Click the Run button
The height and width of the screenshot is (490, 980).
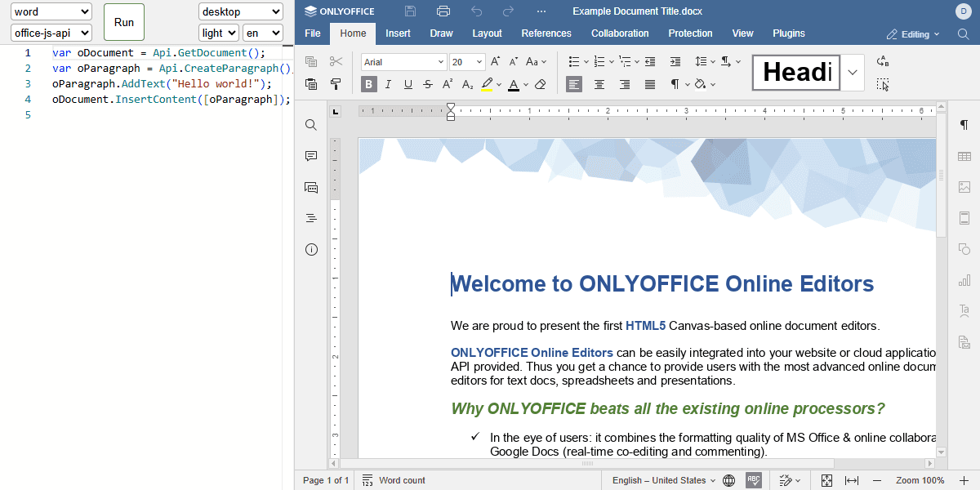tap(124, 22)
